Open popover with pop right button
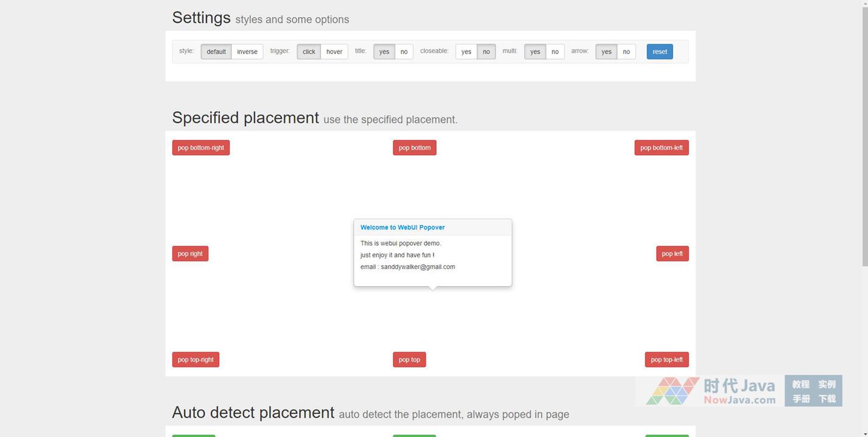 click(190, 254)
